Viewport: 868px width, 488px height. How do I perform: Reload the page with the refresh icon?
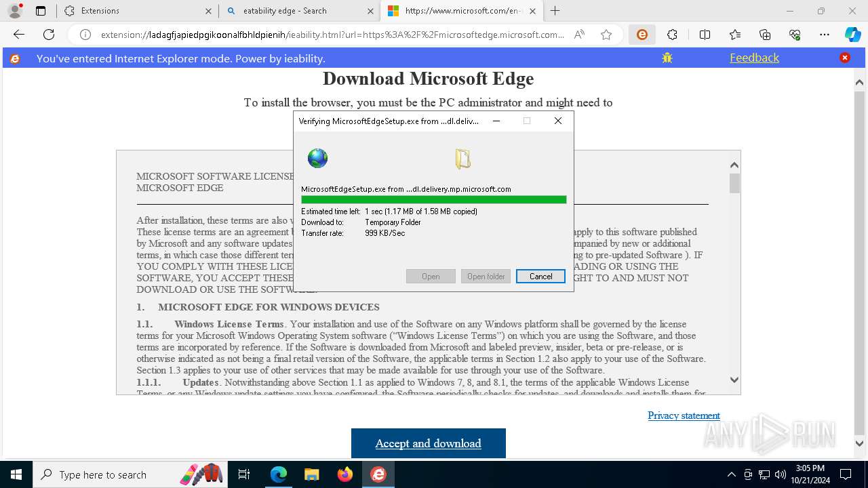tap(49, 35)
